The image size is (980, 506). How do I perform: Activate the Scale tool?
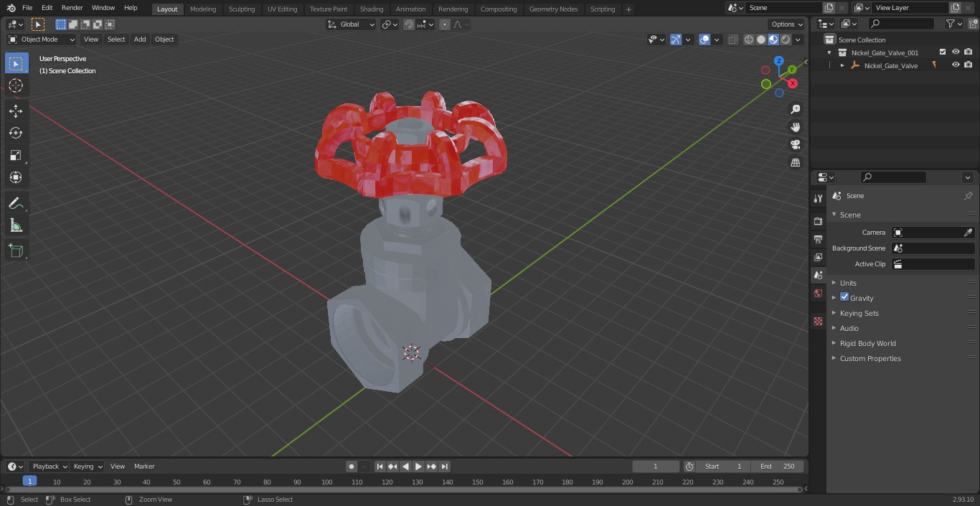point(16,155)
